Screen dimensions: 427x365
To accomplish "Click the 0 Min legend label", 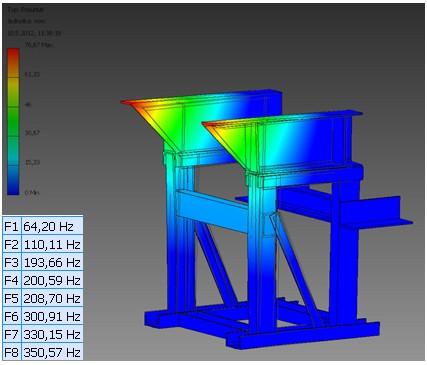I will pos(32,192).
